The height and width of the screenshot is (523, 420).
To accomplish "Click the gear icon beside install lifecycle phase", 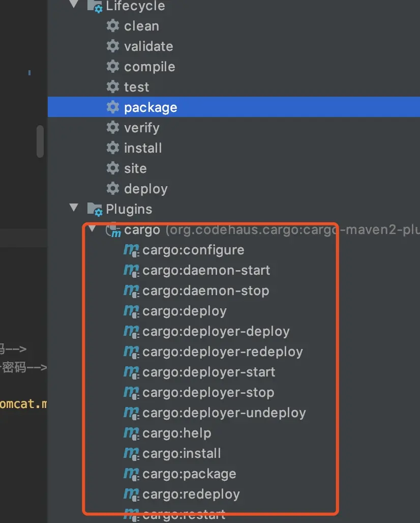I will 113,148.
